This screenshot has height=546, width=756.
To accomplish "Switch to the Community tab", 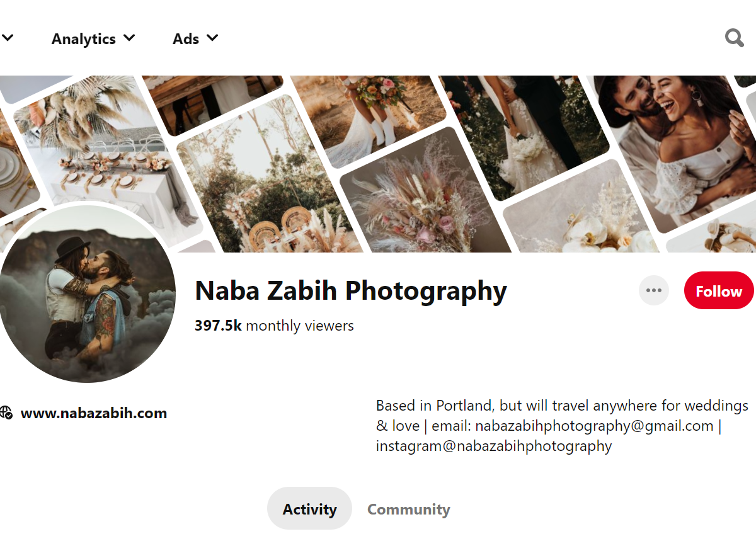I will [408, 509].
